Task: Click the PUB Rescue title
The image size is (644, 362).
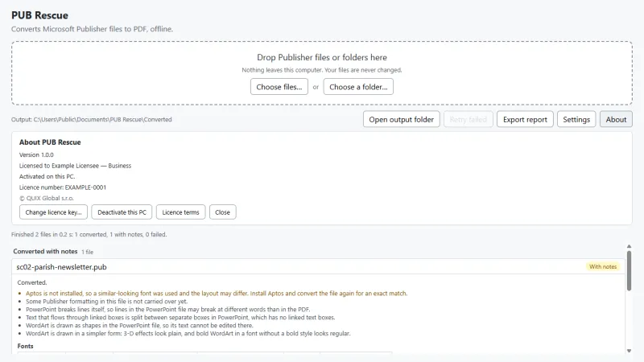Action: 39,15
